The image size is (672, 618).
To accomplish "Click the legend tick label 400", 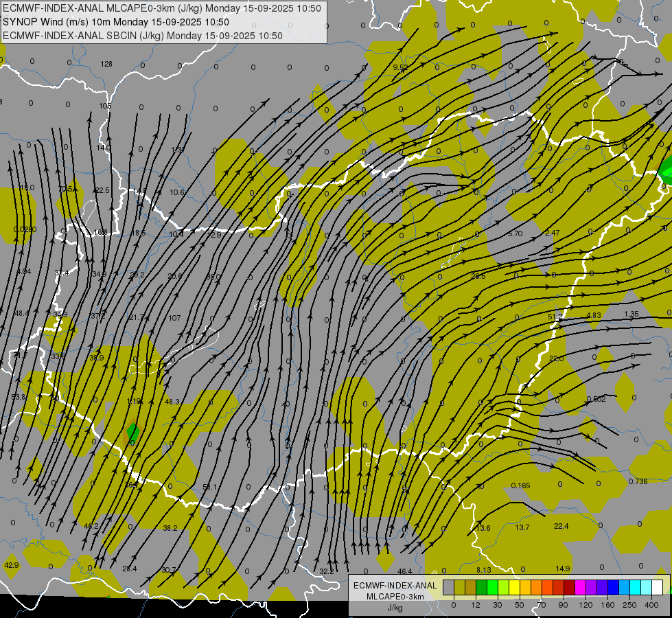I will click(x=651, y=605).
